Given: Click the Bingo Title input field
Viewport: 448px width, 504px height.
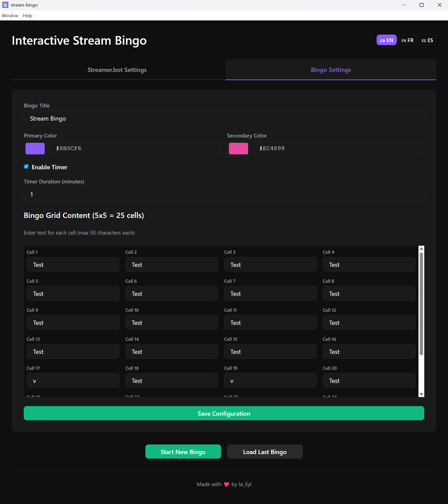Looking at the screenshot, I should pyautogui.click(x=224, y=118).
